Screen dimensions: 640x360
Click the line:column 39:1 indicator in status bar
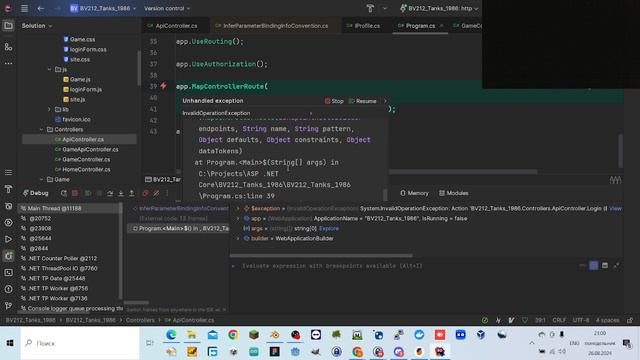click(540, 320)
